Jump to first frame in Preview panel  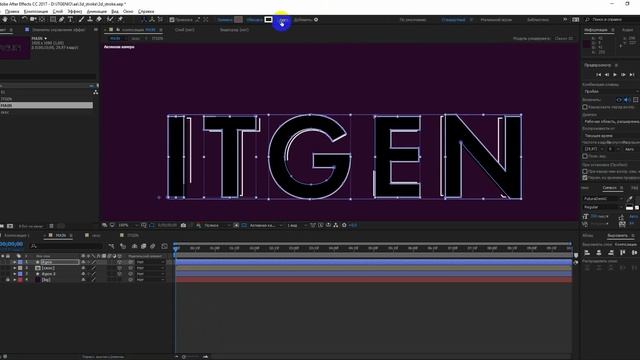click(x=598, y=75)
